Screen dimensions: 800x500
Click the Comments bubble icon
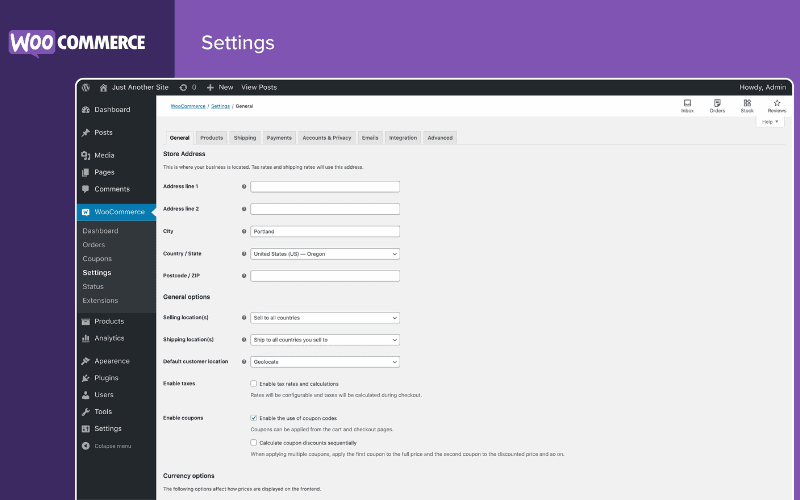tap(86, 189)
